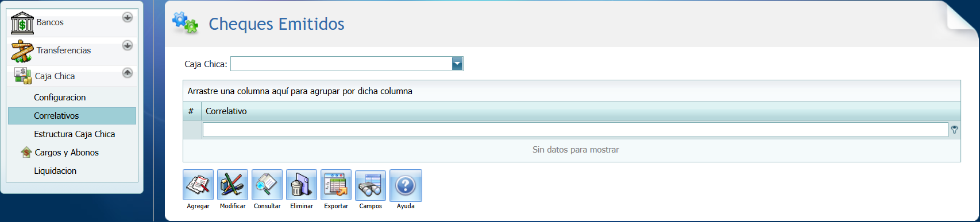Collapse the Caja Chica section arrow
Image resolution: width=980 pixels, height=222 pixels.
[128, 73]
